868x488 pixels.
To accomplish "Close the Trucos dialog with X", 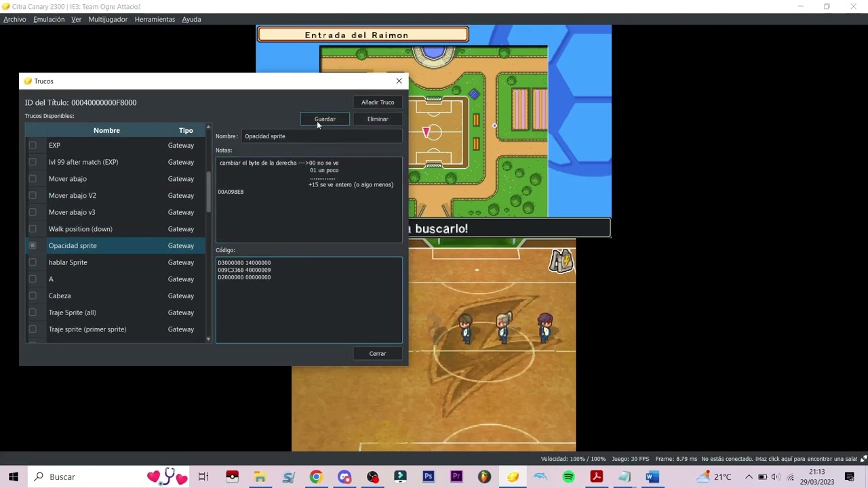I will pyautogui.click(x=399, y=81).
